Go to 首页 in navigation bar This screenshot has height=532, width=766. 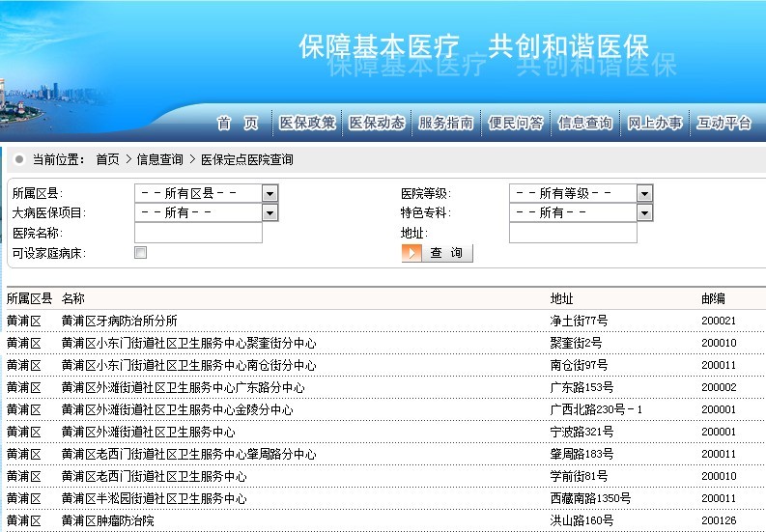(238, 123)
